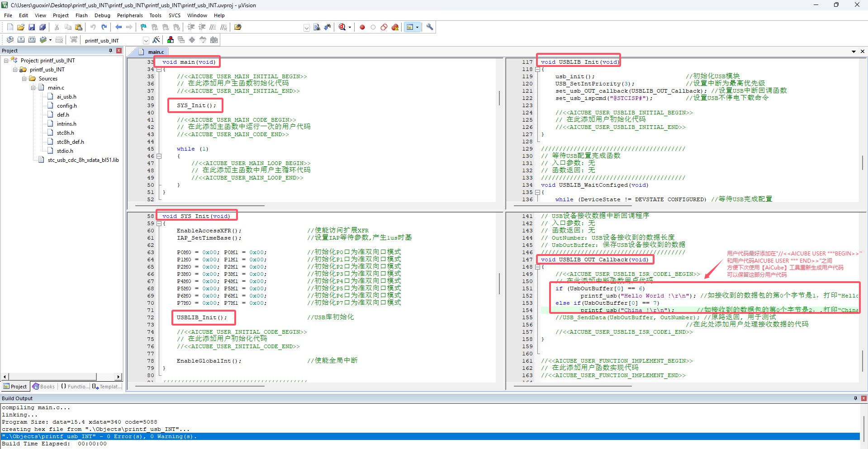The width and height of the screenshot is (868, 449).
Task: Toggle a bookmark with the flag icon
Action: [143, 27]
